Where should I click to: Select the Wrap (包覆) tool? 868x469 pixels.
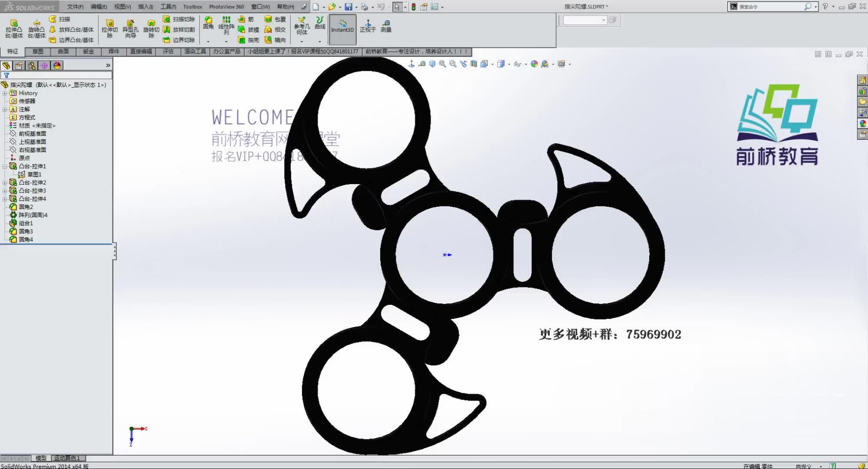click(x=275, y=19)
